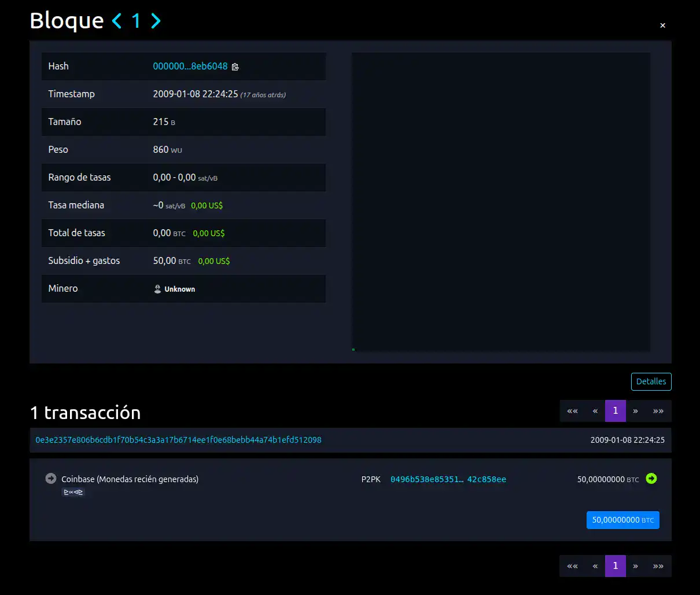Click the Timestamp value 2009-01-08 22:24:25
Screen dimensions: 700x595
[196, 94]
